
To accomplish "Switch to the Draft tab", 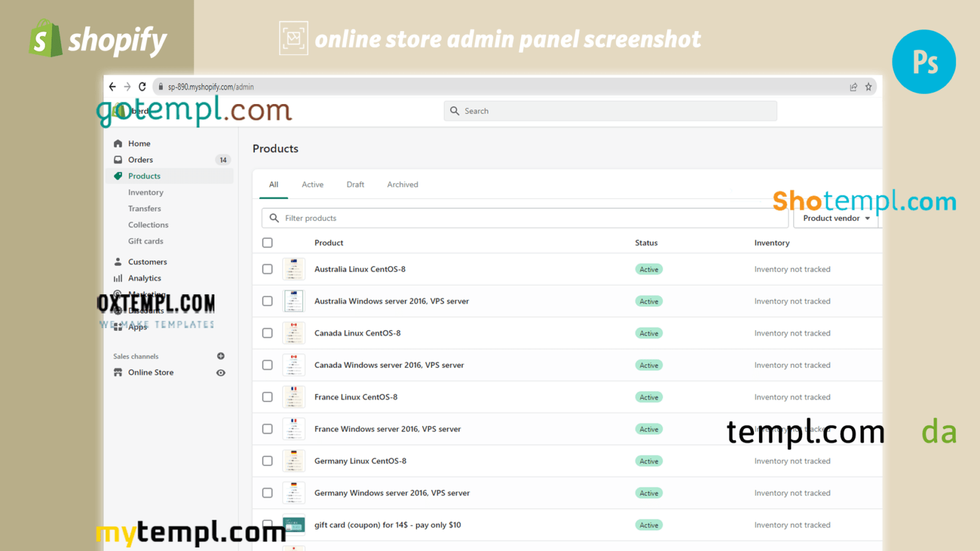I will click(x=355, y=184).
